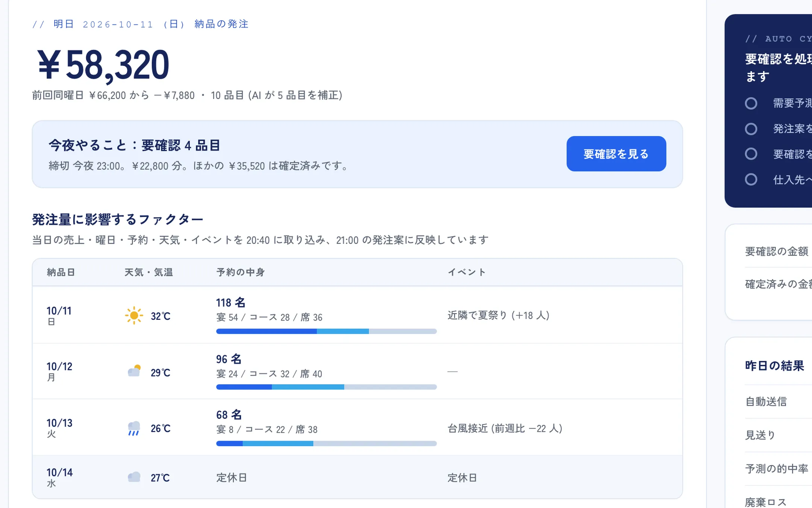This screenshot has height=508, width=812.
Task: Click the 10/14 delivery date cell
Action: [x=60, y=477]
